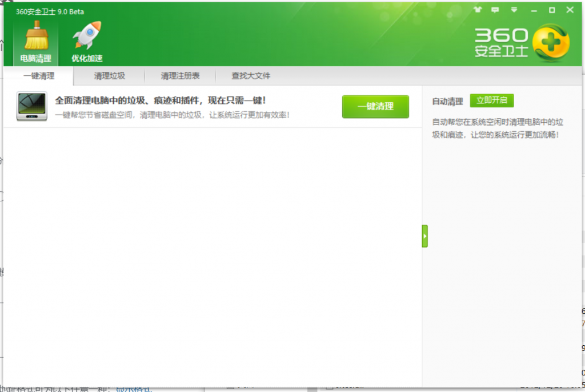Open the skin changer icon
The image size is (585, 392).
(478, 10)
